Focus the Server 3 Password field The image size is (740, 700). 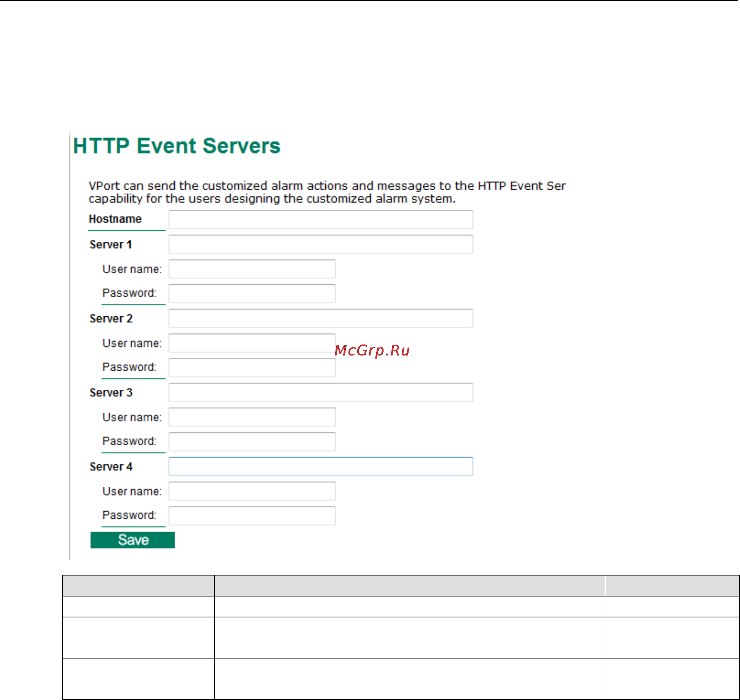tap(252, 442)
